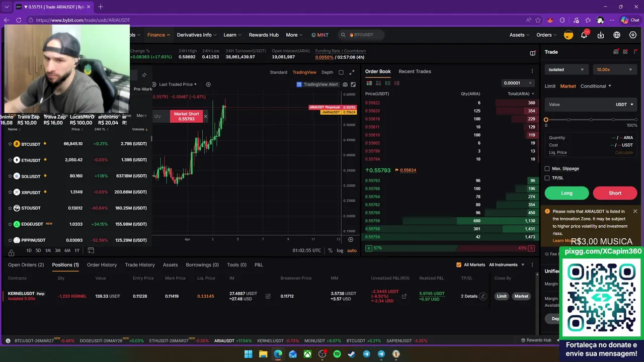Screen dimensions: 644x362
Task: Click the search icon in top navigation
Action: click(x=343, y=35)
